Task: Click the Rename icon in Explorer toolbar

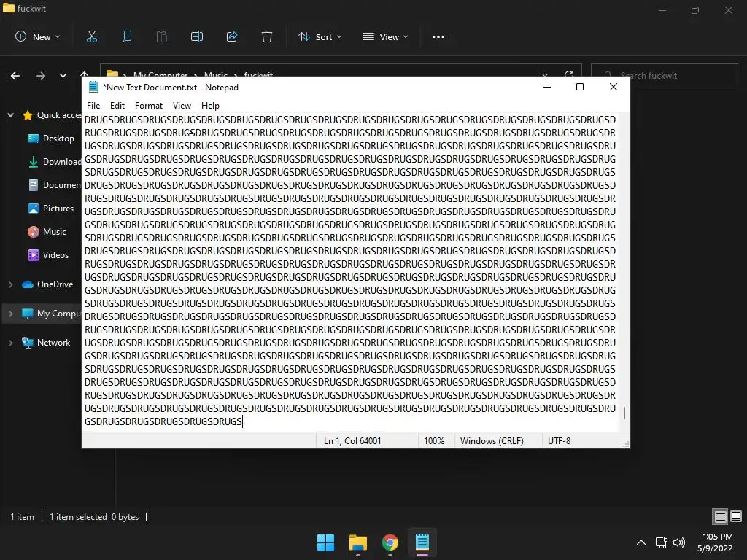Action: point(197,36)
